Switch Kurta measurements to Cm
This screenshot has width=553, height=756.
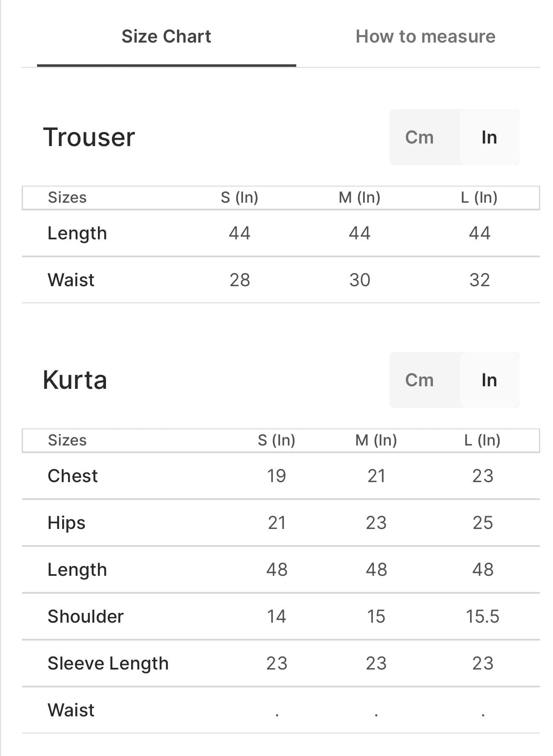[x=419, y=380]
